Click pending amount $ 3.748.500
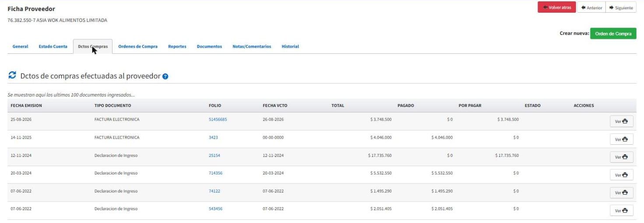The image size is (644, 223). point(508,119)
